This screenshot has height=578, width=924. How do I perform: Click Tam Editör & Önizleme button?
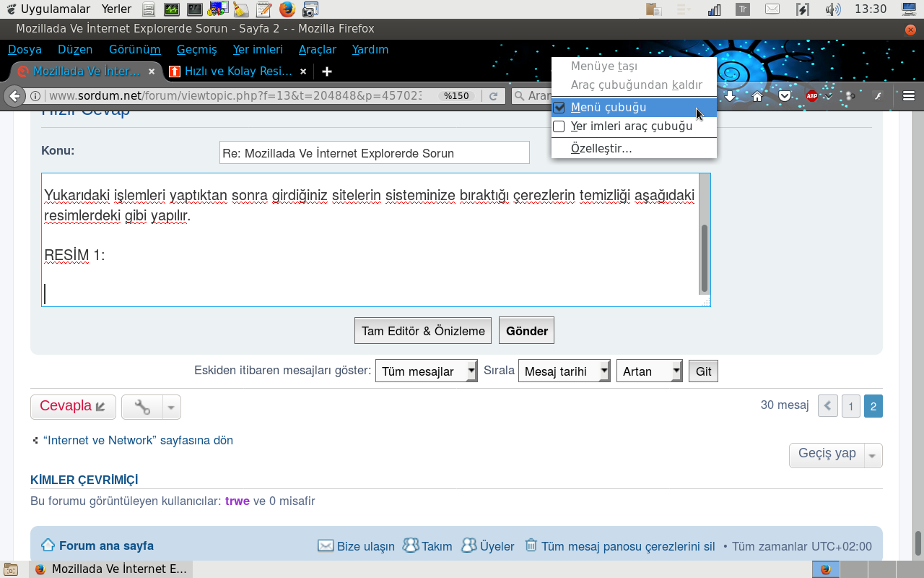(423, 331)
